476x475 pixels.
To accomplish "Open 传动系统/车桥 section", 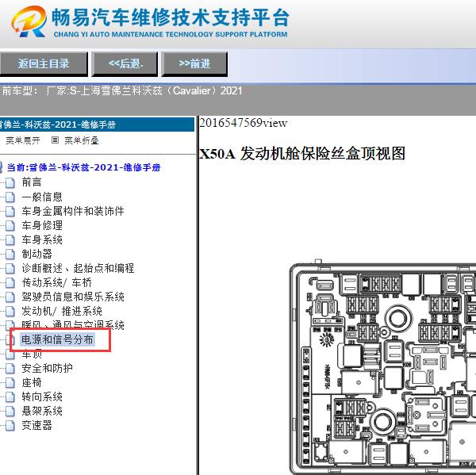I will click(x=56, y=282).
